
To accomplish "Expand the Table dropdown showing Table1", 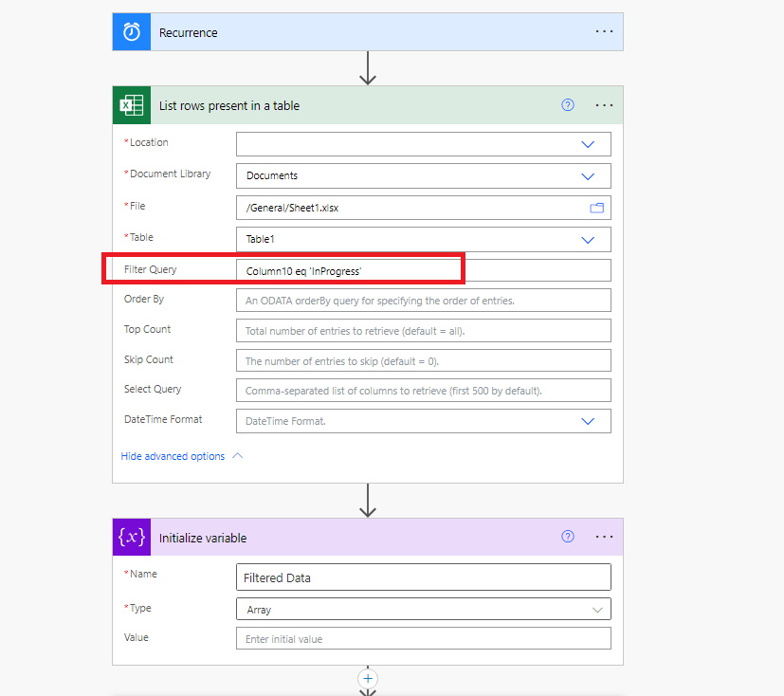I will click(x=588, y=240).
